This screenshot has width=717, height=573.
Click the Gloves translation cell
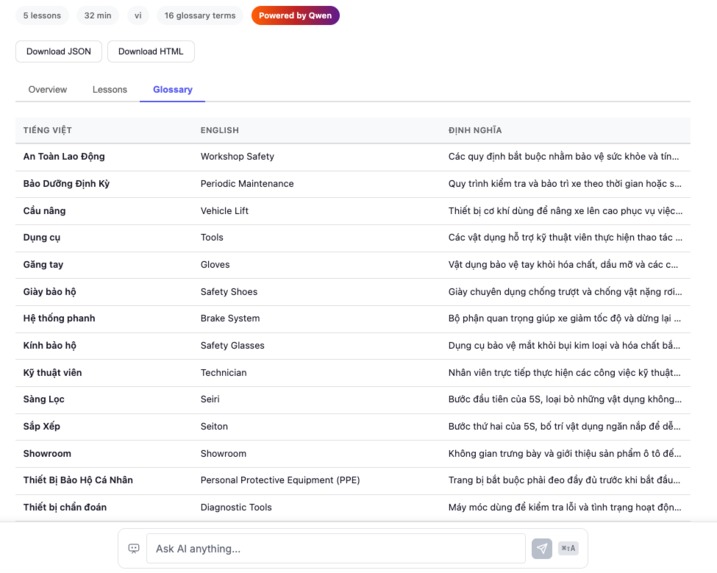point(215,264)
